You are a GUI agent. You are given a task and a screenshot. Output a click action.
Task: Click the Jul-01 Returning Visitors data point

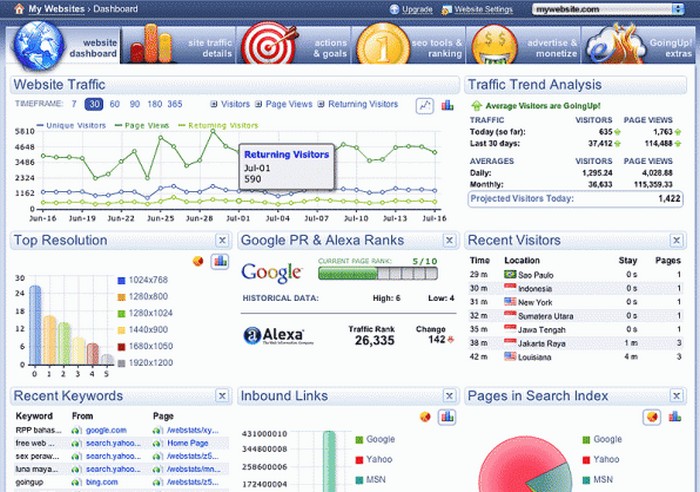coord(239,201)
